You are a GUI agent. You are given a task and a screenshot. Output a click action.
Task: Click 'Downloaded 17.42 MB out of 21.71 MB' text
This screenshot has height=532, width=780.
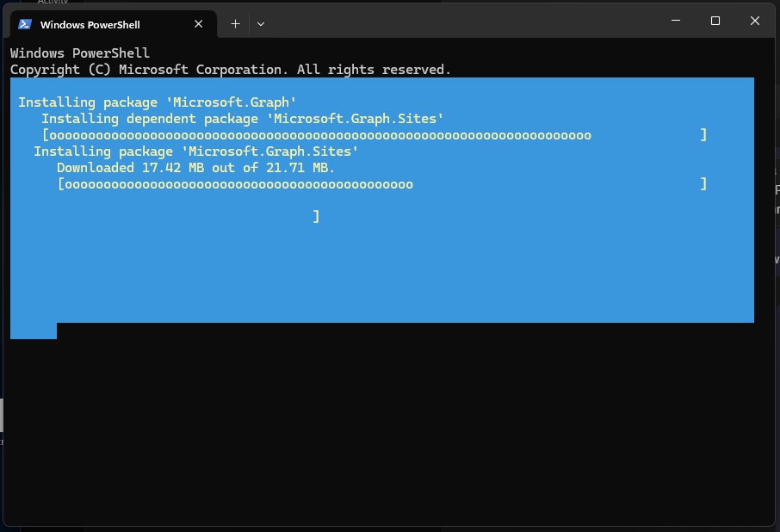[x=195, y=168]
